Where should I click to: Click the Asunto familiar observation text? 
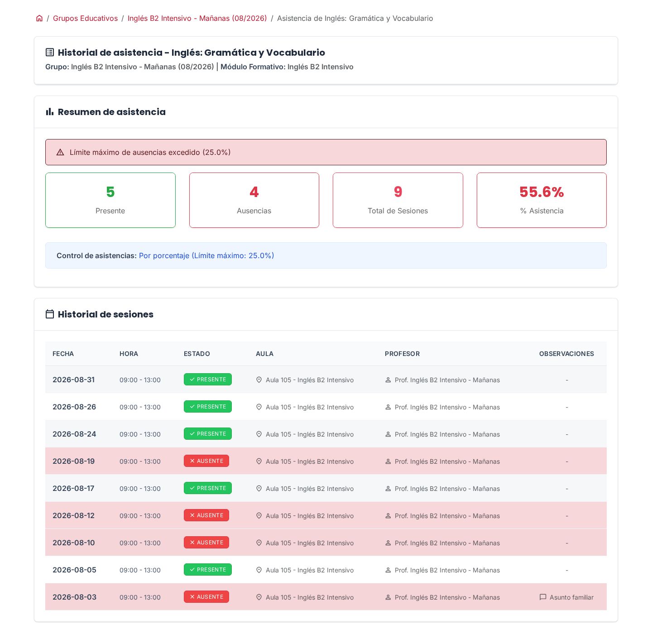[571, 597]
